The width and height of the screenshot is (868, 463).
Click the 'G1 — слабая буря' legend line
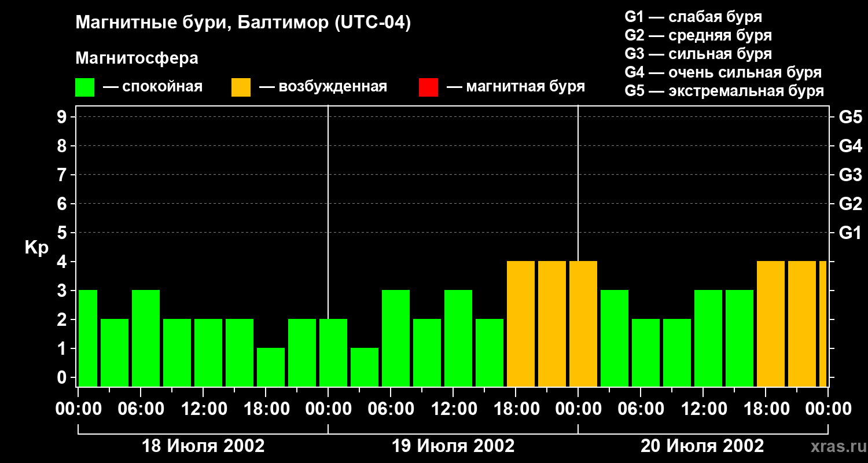pos(693,17)
